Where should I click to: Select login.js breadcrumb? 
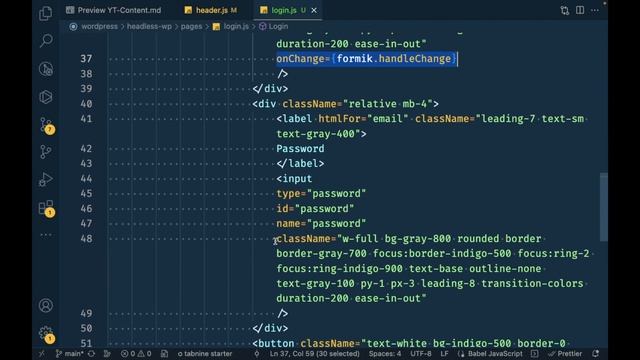tap(236, 26)
